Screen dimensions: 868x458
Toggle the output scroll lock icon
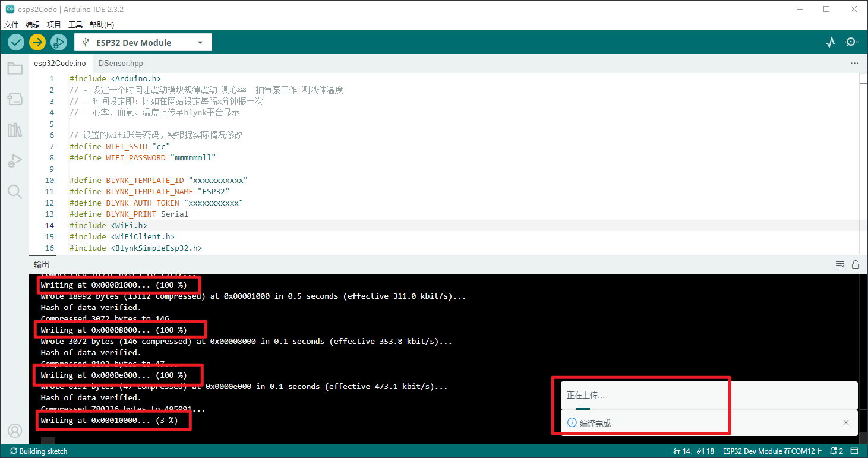tap(856, 264)
